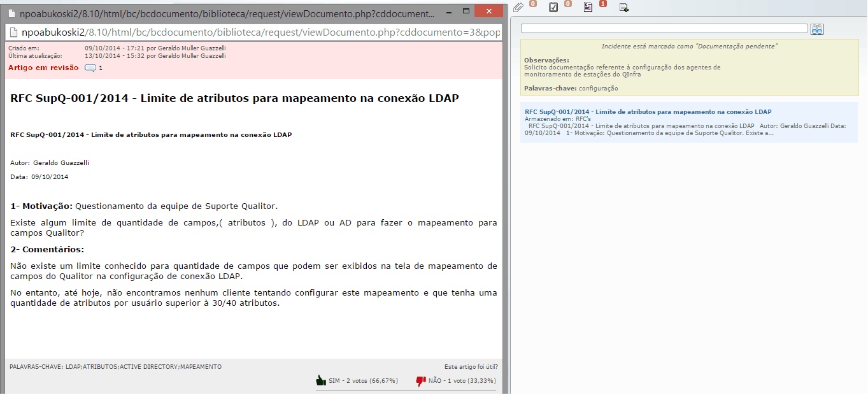Image resolution: width=868 pixels, height=395 pixels.
Task: Click 'Armazenado em: RFC's' text in result
Action: point(557,118)
